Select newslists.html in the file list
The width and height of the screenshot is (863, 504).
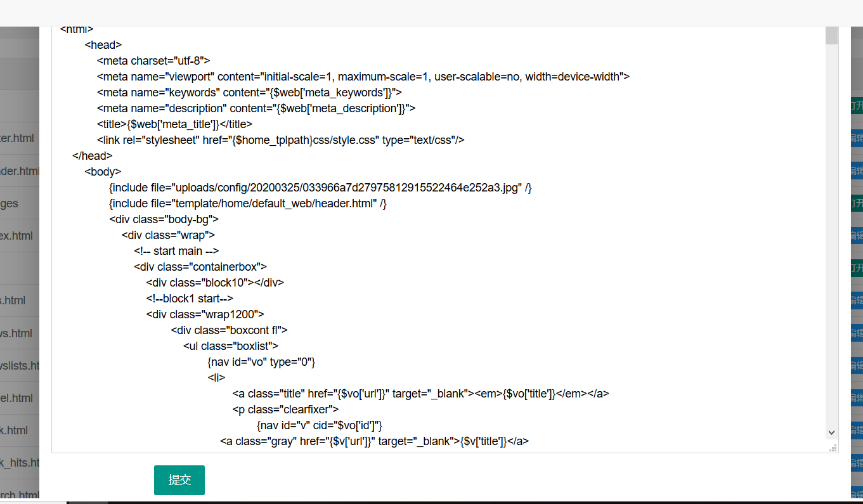[20, 366]
